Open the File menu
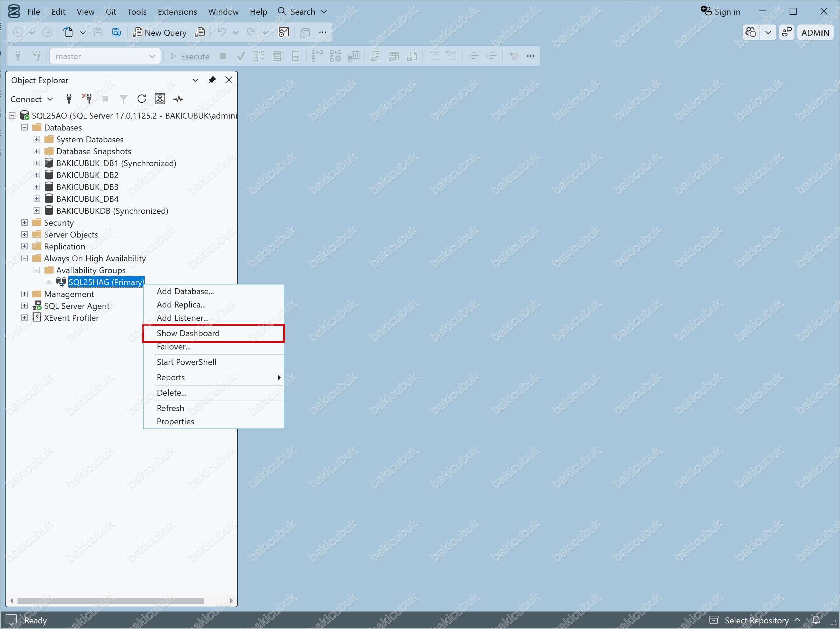Screen dimensions: 840x629 point(33,12)
